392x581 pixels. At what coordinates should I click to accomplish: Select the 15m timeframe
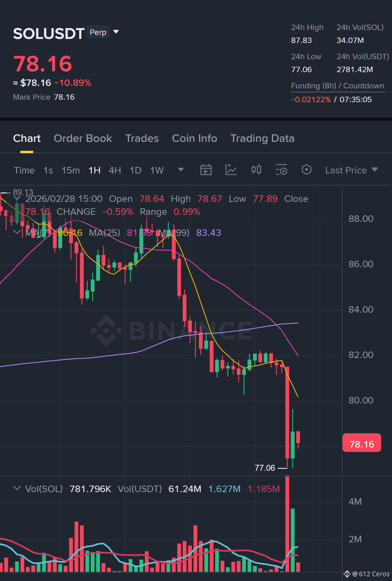tap(71, 170)
